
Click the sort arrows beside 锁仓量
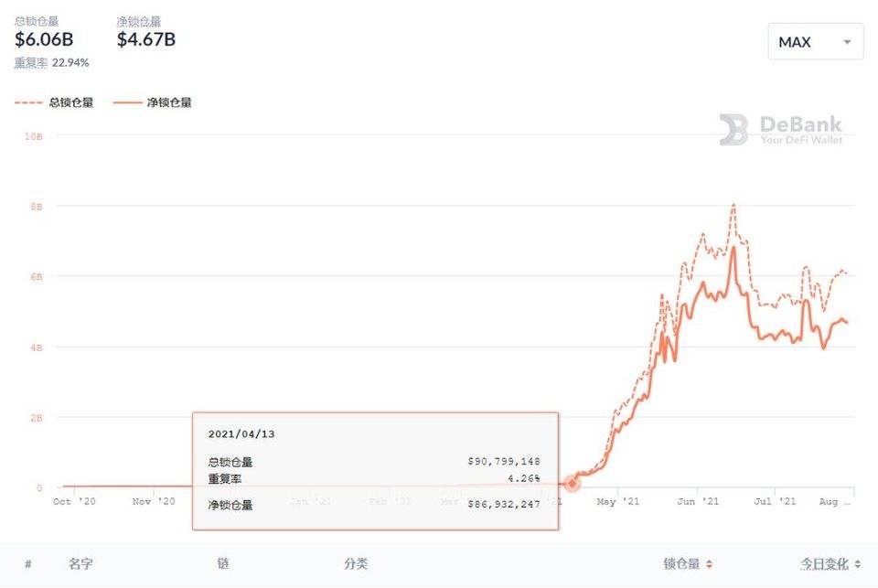click(709, 564)
